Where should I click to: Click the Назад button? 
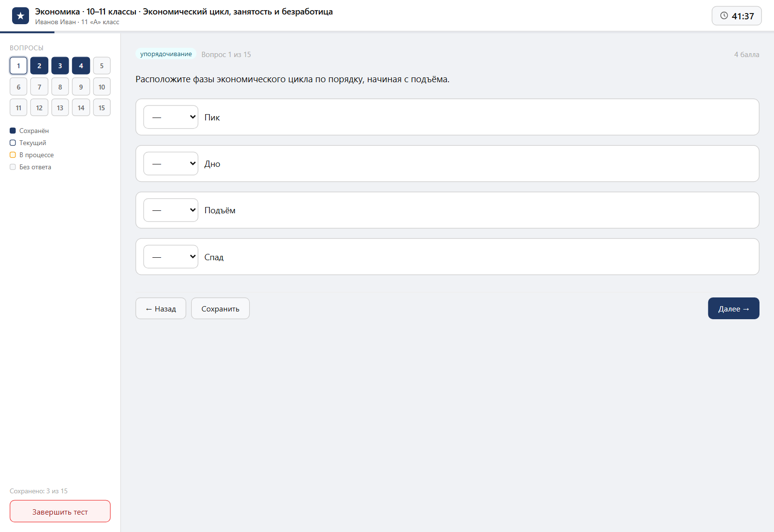click(161, 309)
